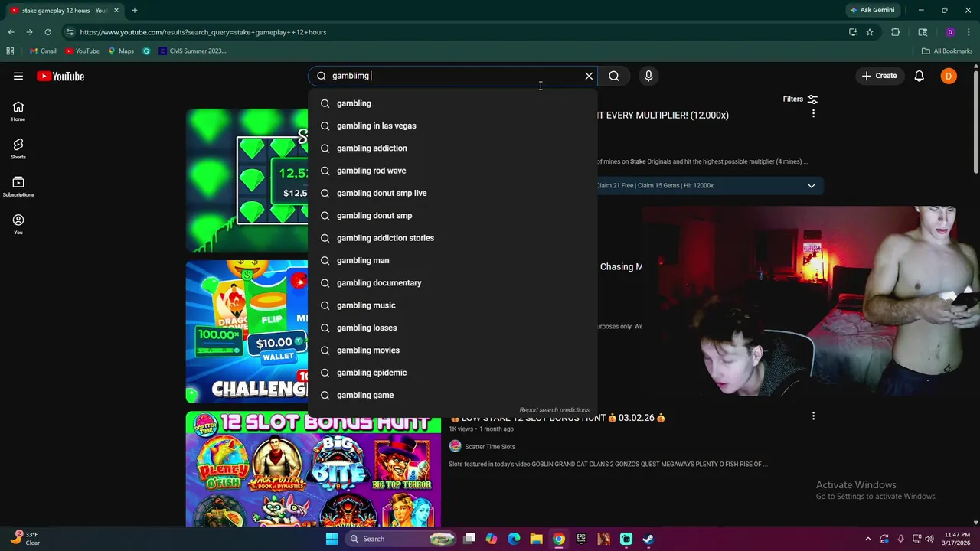980x551 pixels.
Task: Select suggestion "gambling game"
Action: tap(452, 395)
